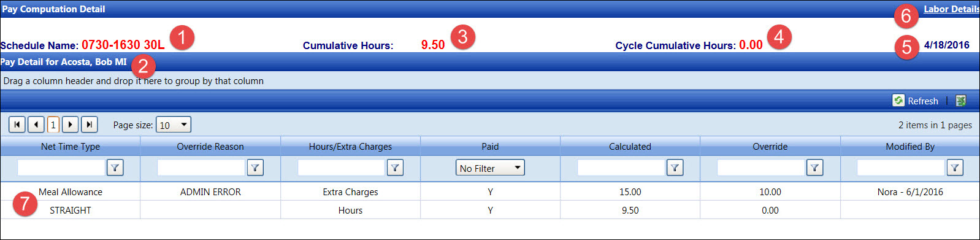Go to the first page of results
980x240 pixels.
[x=17, y=125]
